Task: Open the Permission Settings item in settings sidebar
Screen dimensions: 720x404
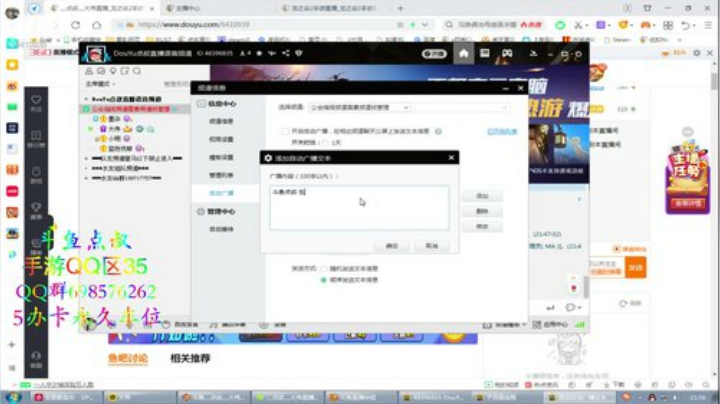Action: (x=221, y=139)
